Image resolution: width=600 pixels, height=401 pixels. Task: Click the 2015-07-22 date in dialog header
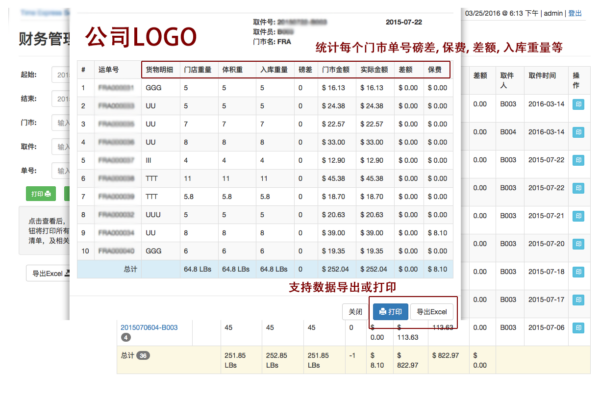404,22
